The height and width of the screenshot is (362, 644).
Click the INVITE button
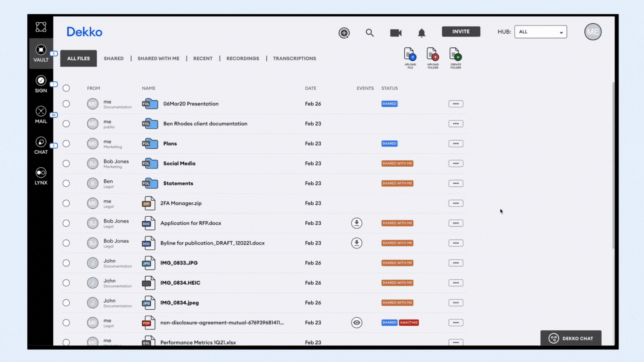click(x=461, y=32)
